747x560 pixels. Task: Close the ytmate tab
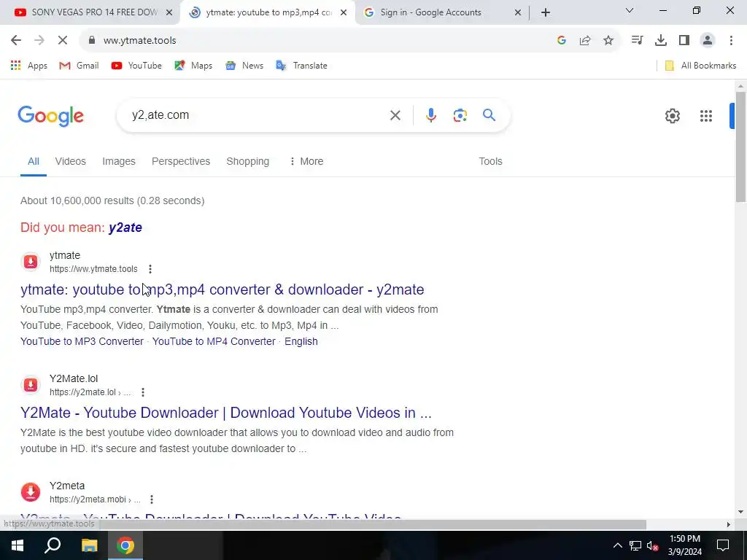click(344, 13)
